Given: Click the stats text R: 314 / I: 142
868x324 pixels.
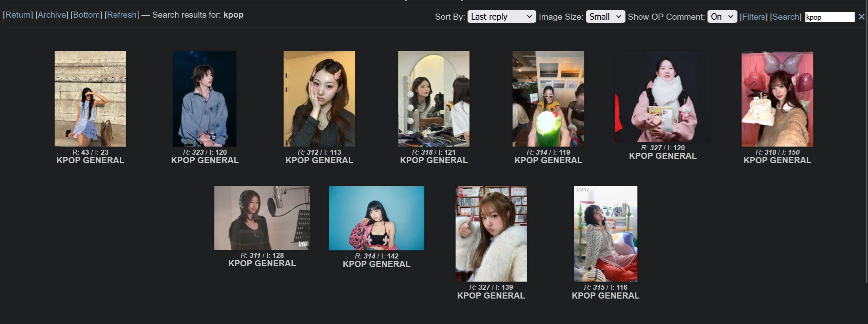Looking at the screenshot, I should point(377,256).
